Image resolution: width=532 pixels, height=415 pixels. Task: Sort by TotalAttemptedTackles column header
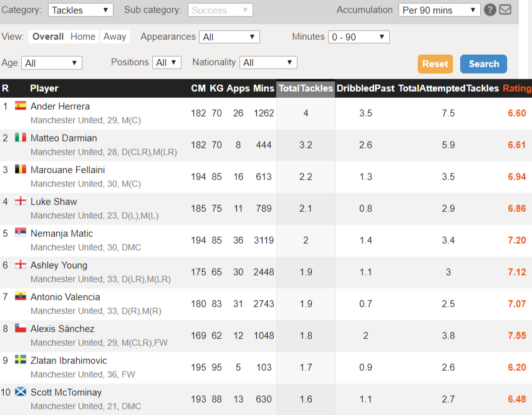click(448, 88)
